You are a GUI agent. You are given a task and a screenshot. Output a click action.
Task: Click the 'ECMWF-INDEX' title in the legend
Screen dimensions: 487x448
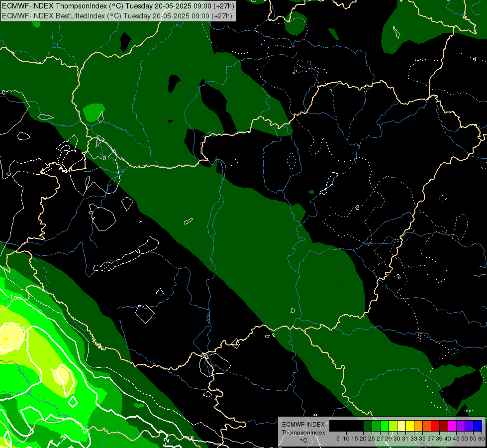click(x=303, y=425)
